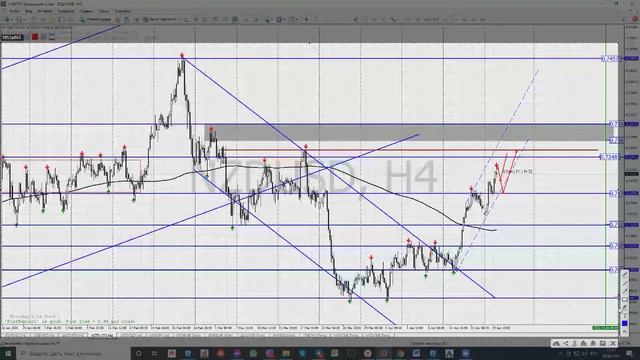The width and height of the screenshot is (640, 360).
Task: Pick the blue color swatch in palette
Action: click(x=624, y=324)
